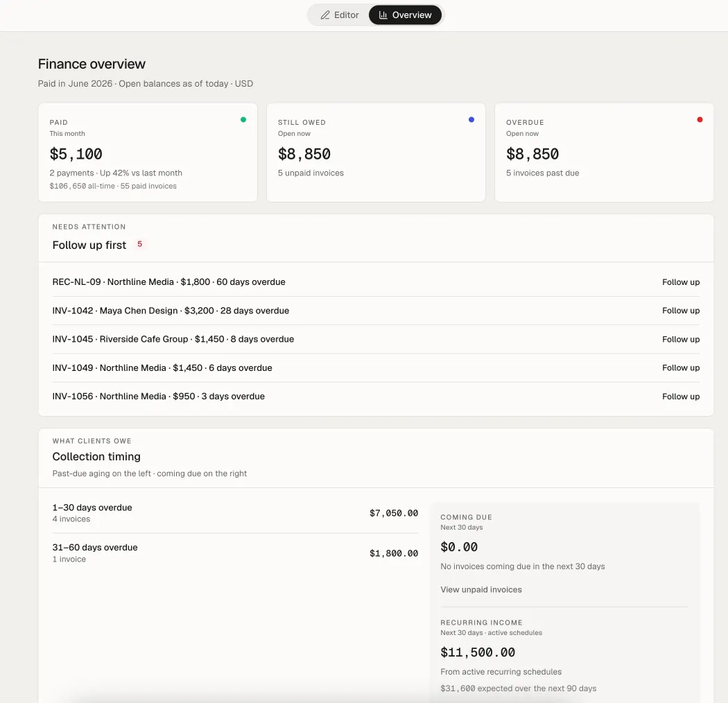Open the View unpaid invoices link
The width and height of the screenshot is (728, 703).
point(481,590)
